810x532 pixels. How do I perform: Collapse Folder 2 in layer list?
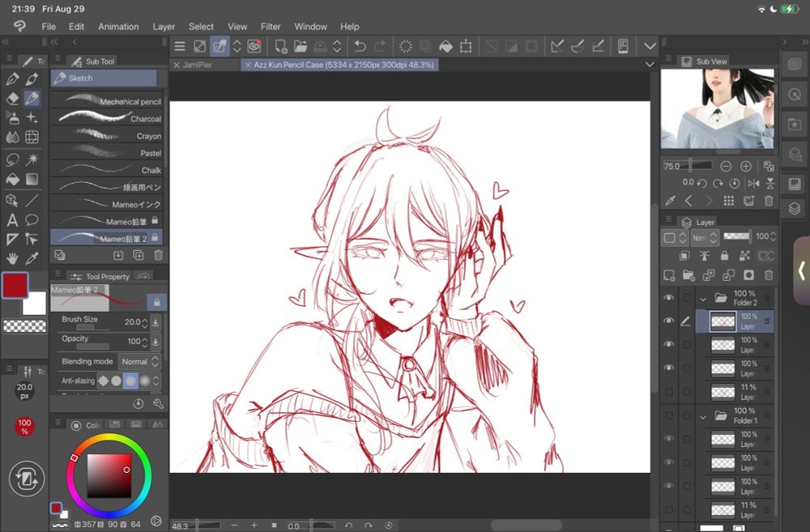703,299
